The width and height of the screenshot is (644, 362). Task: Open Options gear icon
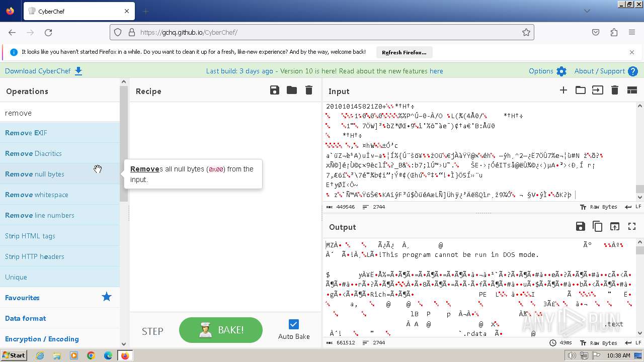[x=561, y=71]
